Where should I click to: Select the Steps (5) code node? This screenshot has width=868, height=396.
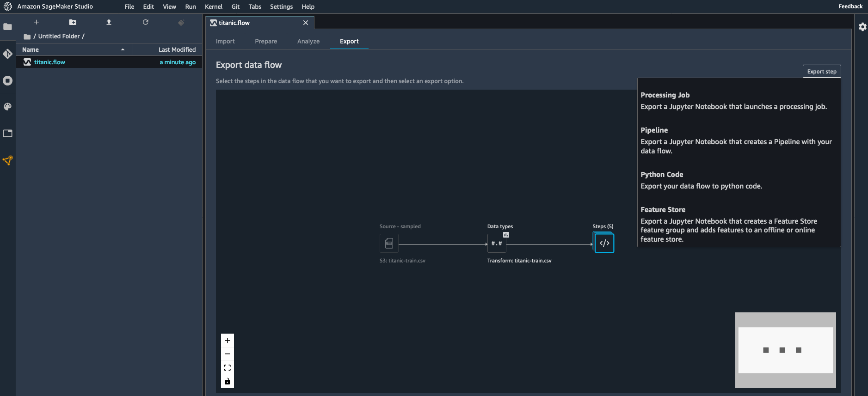point(604,243)
